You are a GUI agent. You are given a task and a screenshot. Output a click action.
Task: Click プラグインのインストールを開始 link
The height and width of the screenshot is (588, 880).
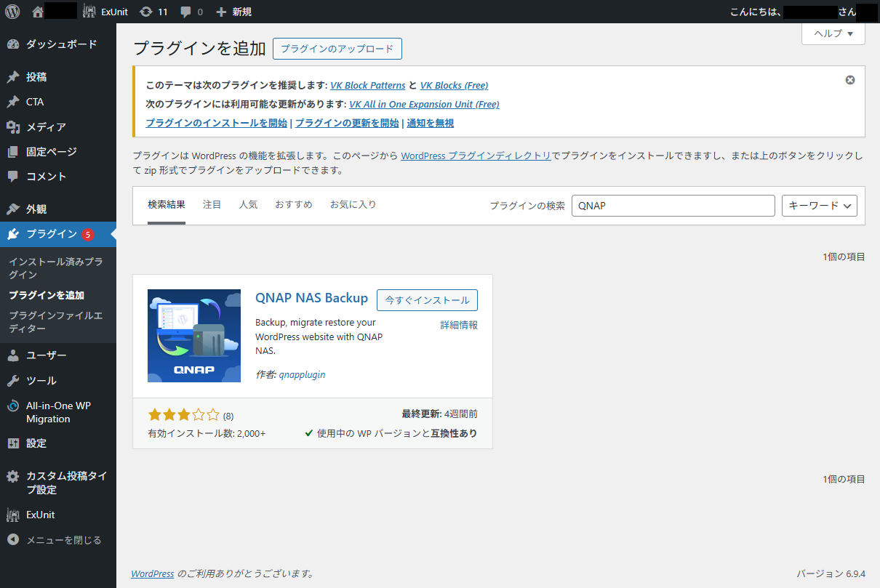pos(216,124)
